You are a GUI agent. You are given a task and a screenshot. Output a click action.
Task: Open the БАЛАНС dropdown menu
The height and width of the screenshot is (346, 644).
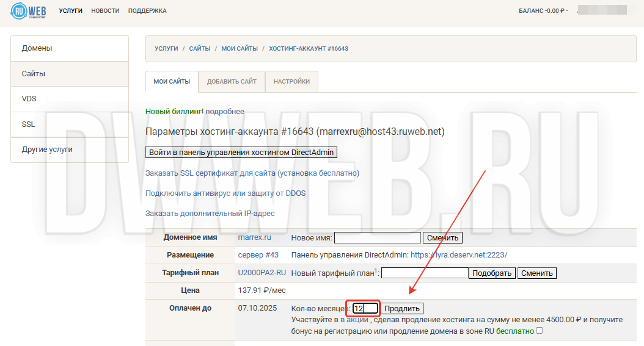click(x=543, y=11)
